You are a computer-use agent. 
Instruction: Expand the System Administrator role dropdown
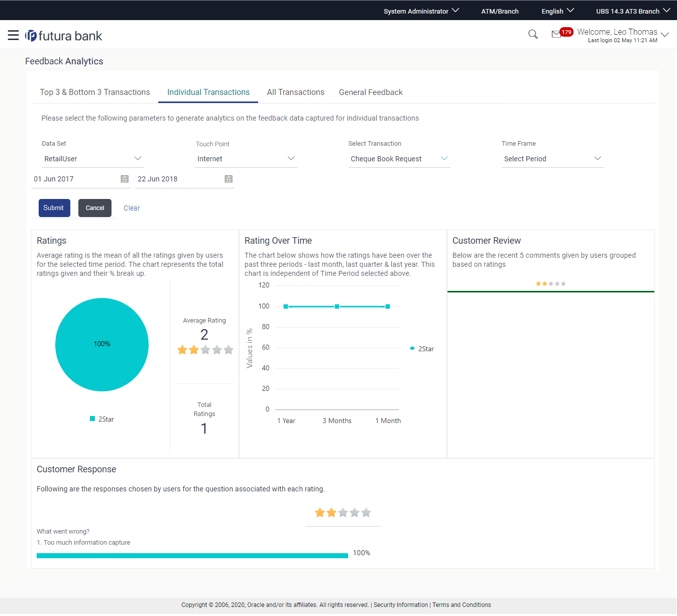421,11
